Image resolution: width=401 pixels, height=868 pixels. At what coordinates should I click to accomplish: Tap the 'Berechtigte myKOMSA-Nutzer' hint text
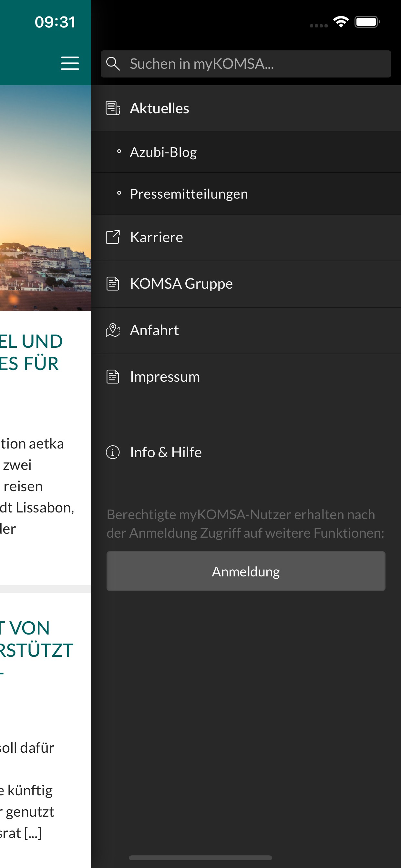pos(246,524)
